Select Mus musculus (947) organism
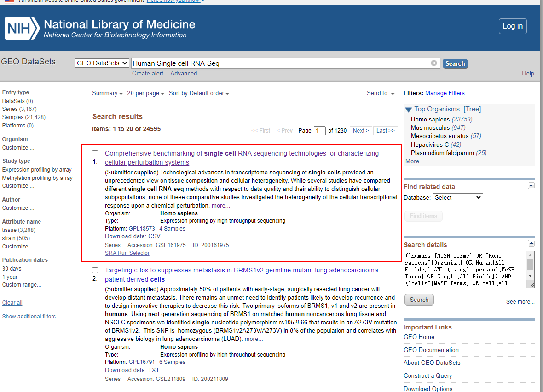This screenshot has width=543, height=392. pos(438,128)
